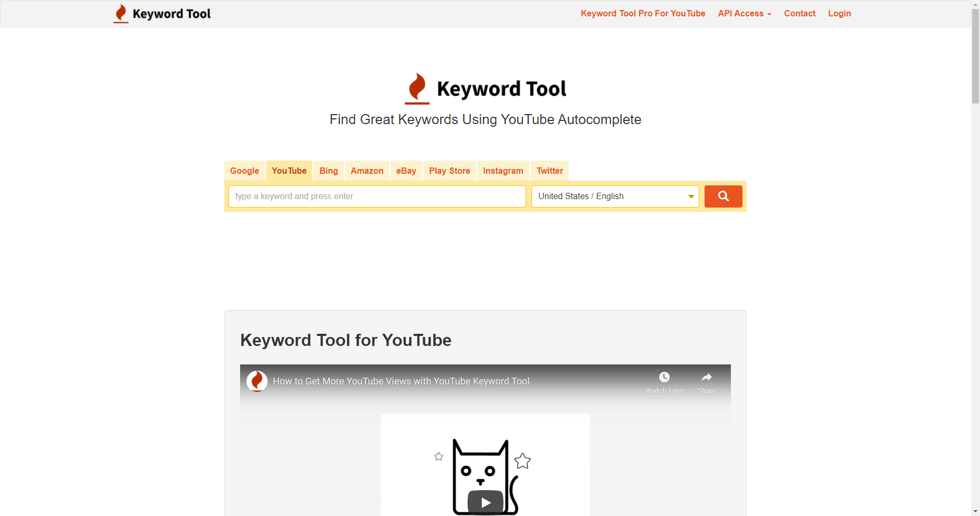Open Keyword Tool Pro For YouTube link
980x516 pixels.
point(643,14)
